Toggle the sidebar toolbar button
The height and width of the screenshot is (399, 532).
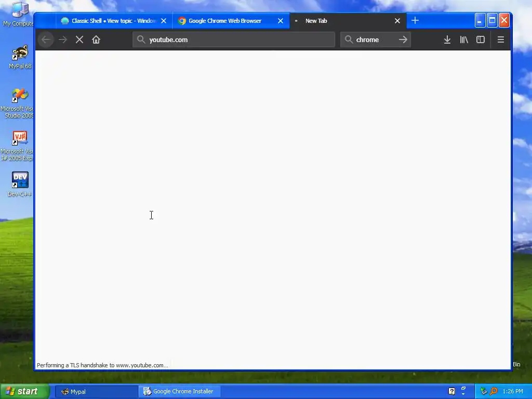pyautogui.click(x=481, y=39)
